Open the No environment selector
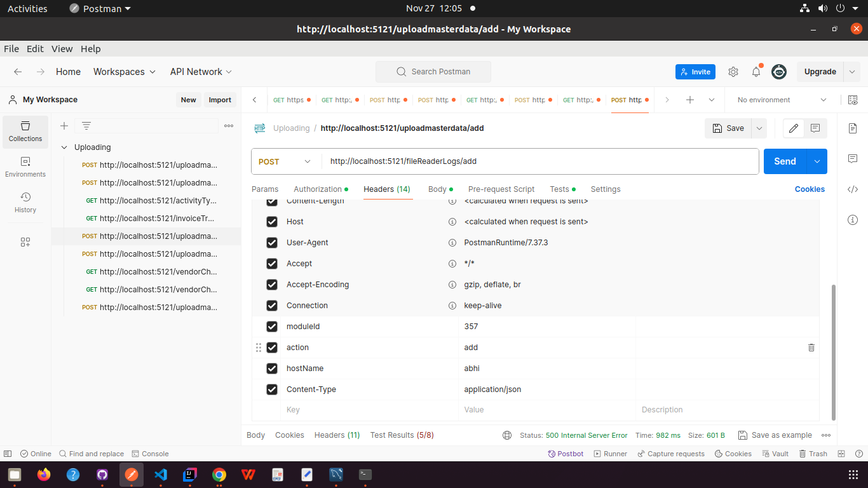The height and width of the screenshot is (488, 868). [x=782, y=100]
